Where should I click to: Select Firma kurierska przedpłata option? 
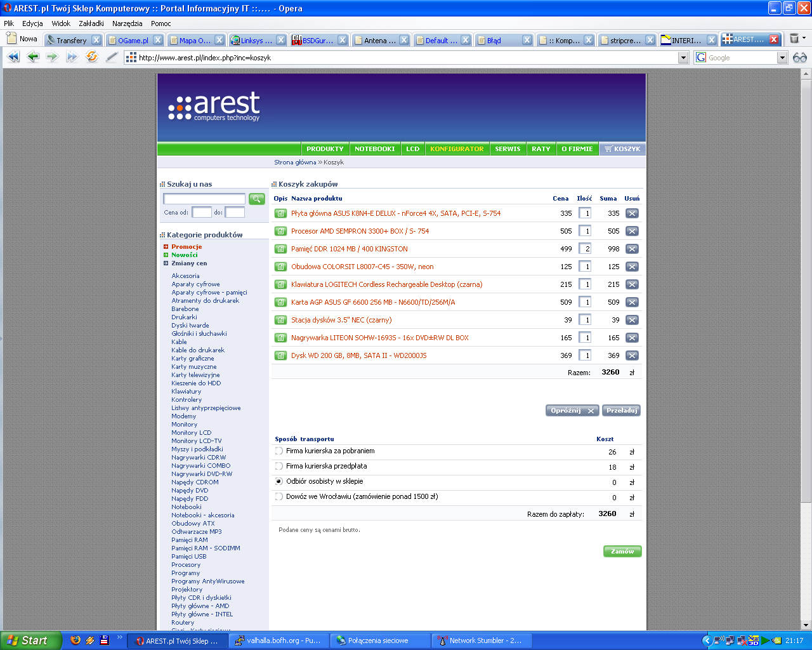click(279, 467)
